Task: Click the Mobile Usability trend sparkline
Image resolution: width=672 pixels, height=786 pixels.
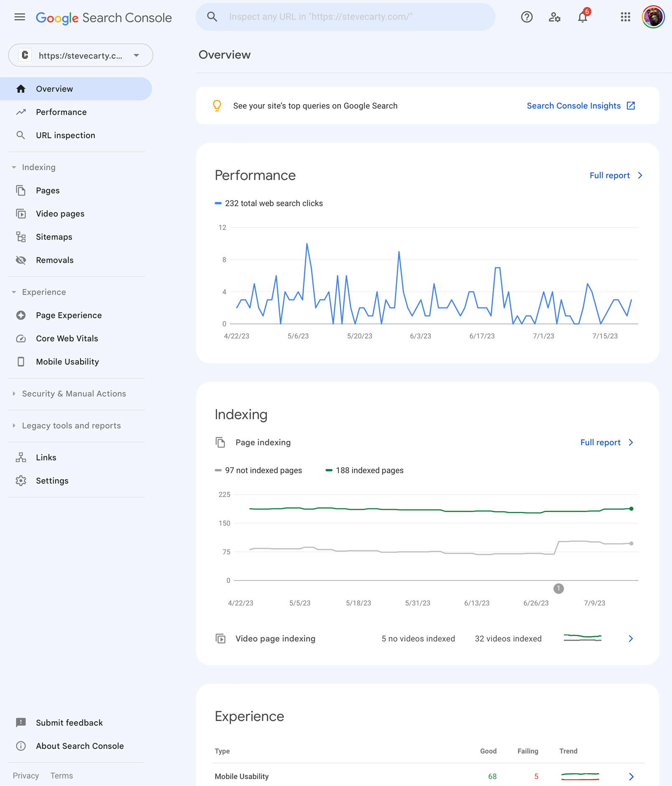Action: point(580,776)
